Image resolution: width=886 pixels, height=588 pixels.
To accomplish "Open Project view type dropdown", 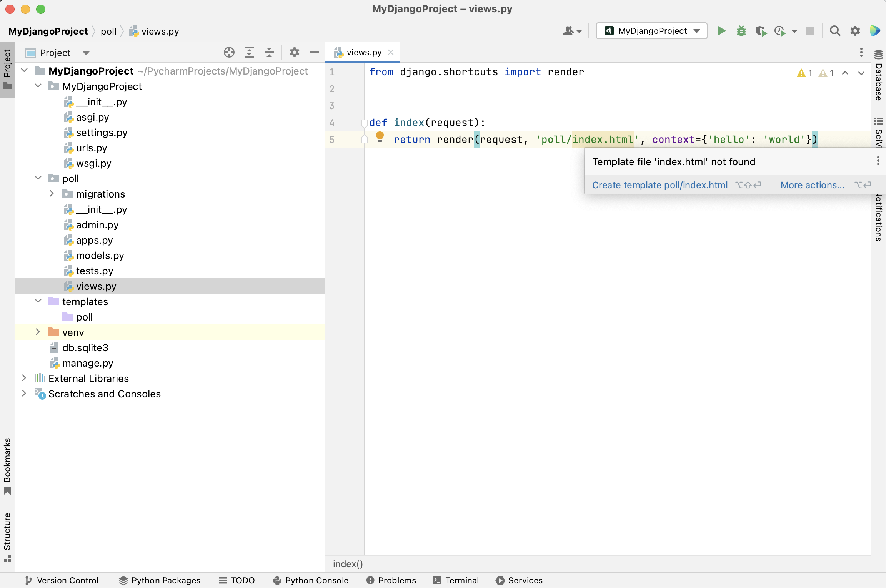I will [x=86, y=53].
